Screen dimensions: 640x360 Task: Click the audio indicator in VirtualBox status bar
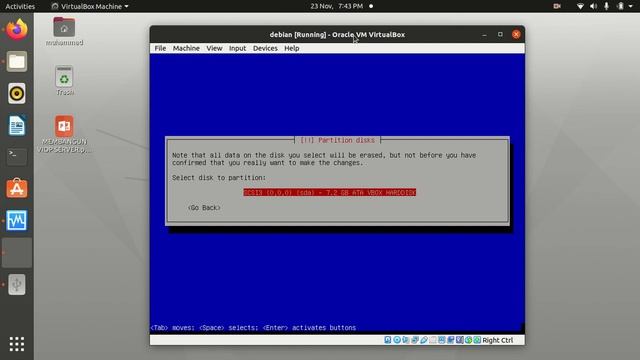[406, 340]
